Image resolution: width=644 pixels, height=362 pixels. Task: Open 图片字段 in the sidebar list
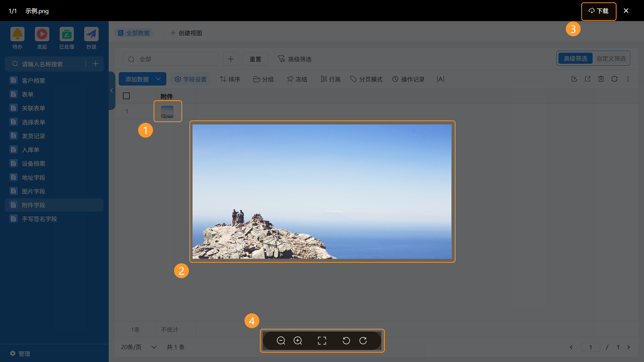(33, 191)
